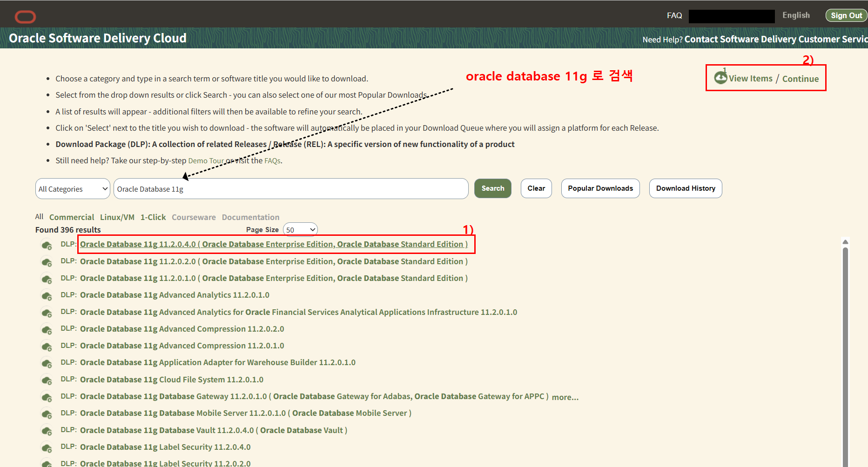The width and height of the screenshot is (868, 467).
Task: Click cloud icon for Advanced Compression 11.2.0.2.0
Action: (x=47, y=329)
